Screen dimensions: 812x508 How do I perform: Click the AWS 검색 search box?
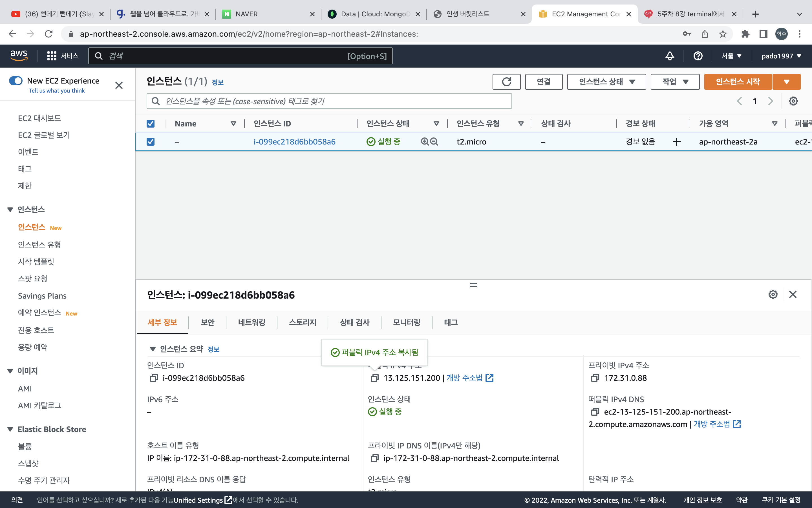(240, 56)
